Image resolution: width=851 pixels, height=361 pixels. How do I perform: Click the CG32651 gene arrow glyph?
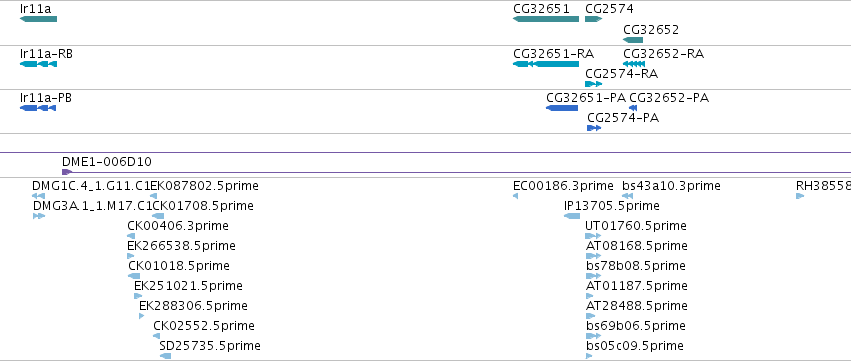tap(546, 19)
